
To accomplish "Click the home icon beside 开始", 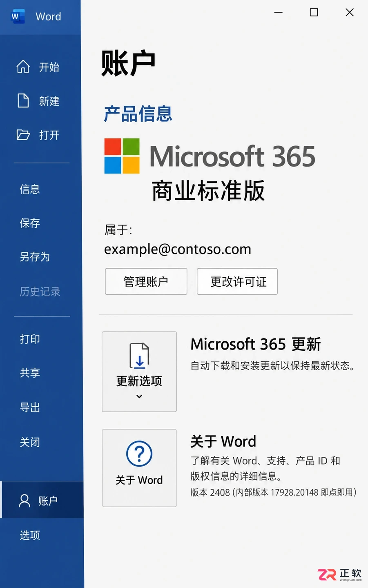I will (23, 67).
